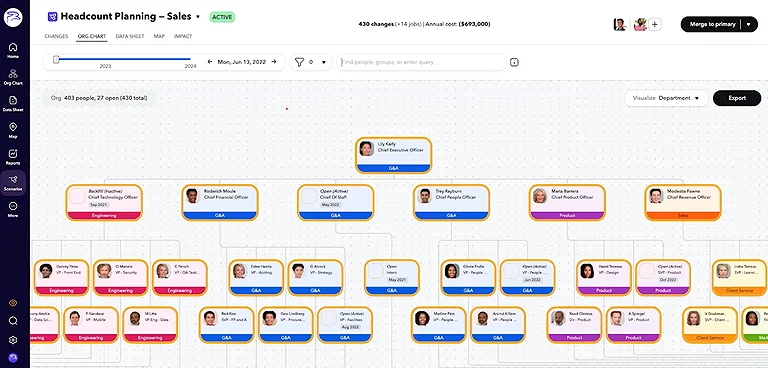The width and height of the screenshot is (768, 368).
Task: Expand the Headcount Planning scenario dropdown
Action: (x=198, y=17)
